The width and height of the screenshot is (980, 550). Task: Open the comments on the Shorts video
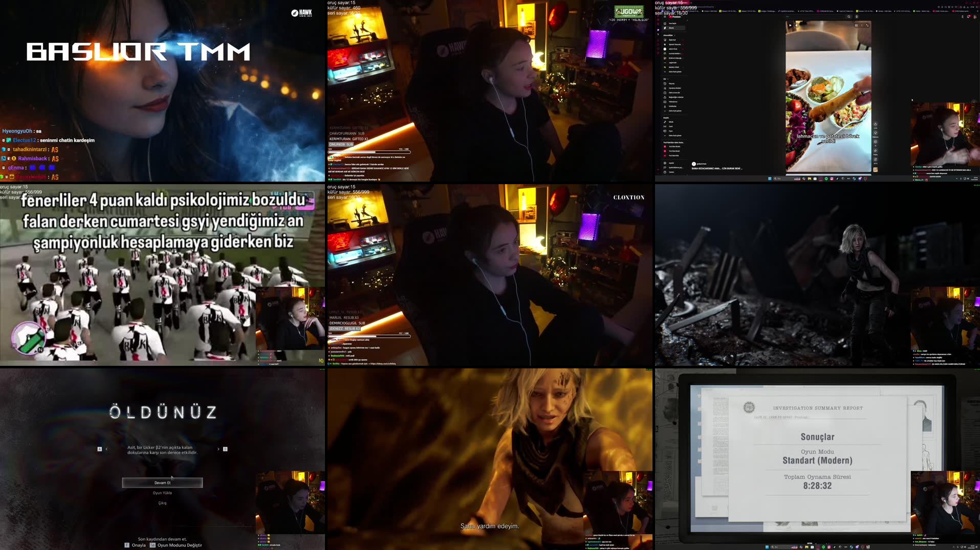(876, 142)
